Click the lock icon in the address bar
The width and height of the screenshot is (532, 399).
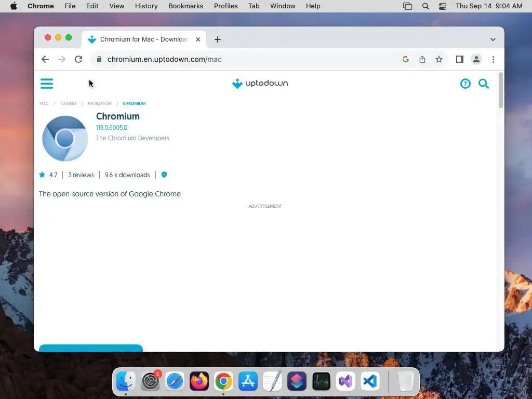99,59
